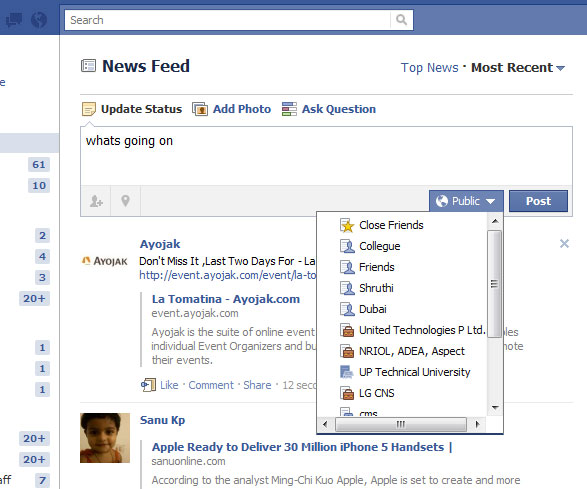The image size is (587, 489).
Task: Open the notifications globe icon
Action: point(39,19)
